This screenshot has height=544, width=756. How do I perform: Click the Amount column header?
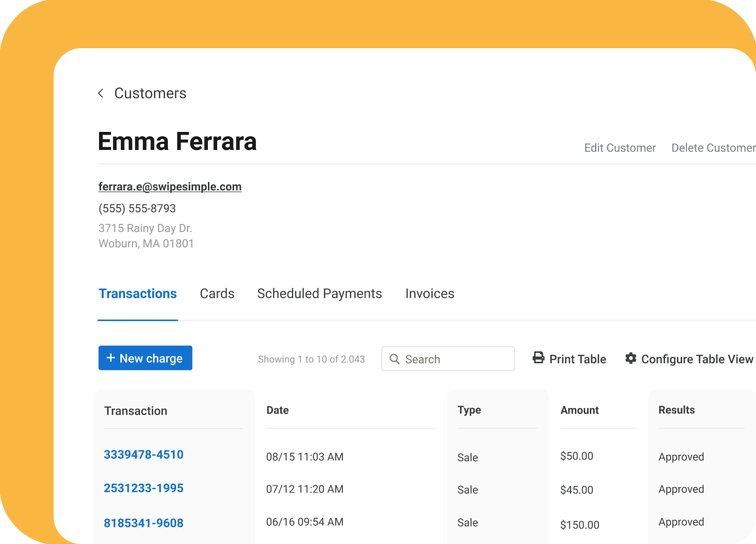pos(580,410)
